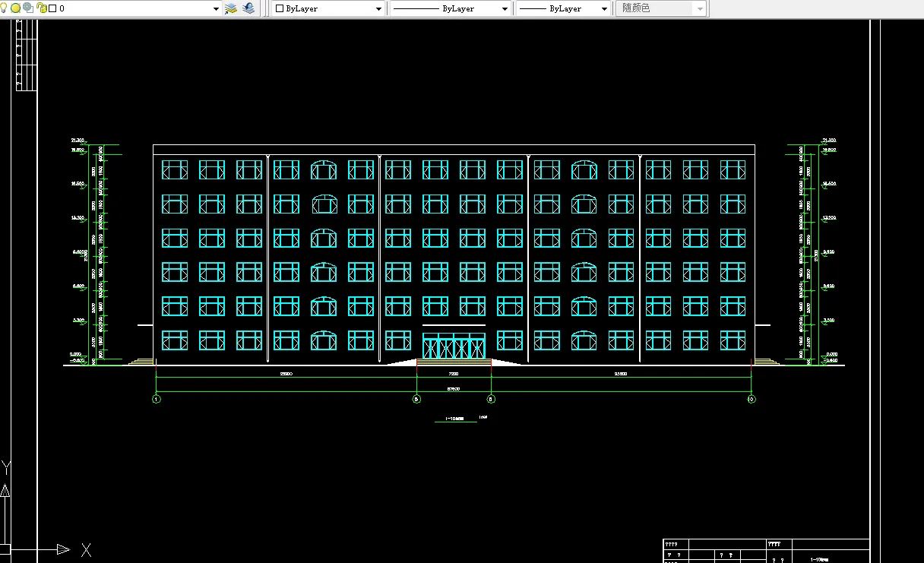Toggle the layer on/off lightbulb icon
The width and height of the screenshot is (924, 563).
point(4,8)
